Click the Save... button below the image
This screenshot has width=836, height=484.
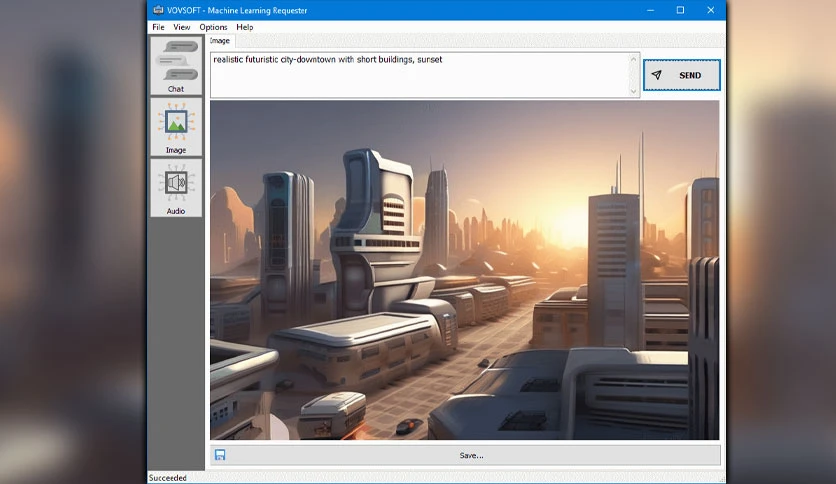click(x=465, y=455)
